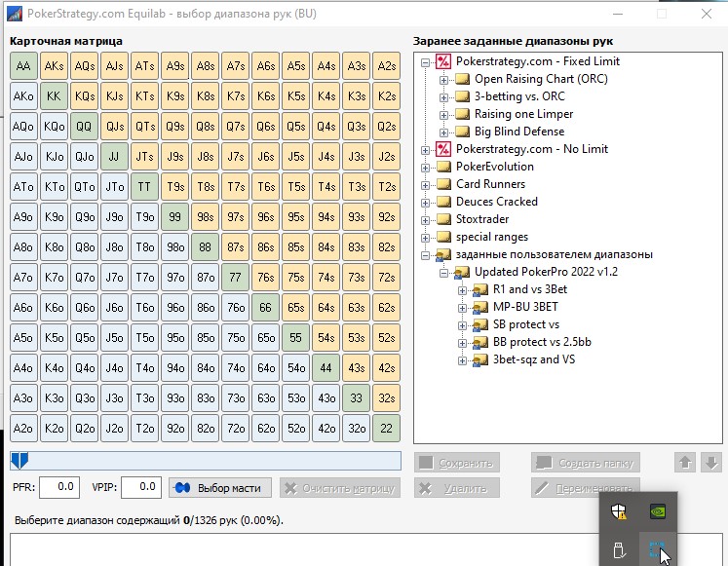Move range up with the up arrow button
728x566 pixels.
click(685, 463)
